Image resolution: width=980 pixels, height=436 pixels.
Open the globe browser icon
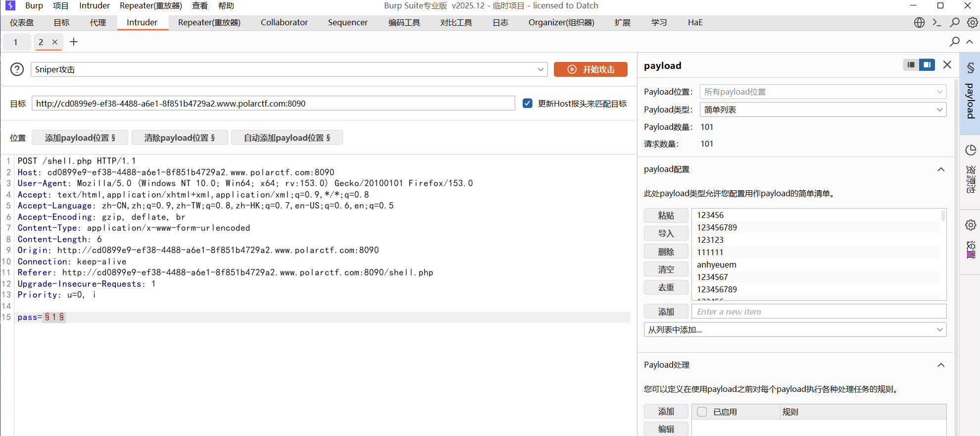pyautogui.click(x=919, y=22)
